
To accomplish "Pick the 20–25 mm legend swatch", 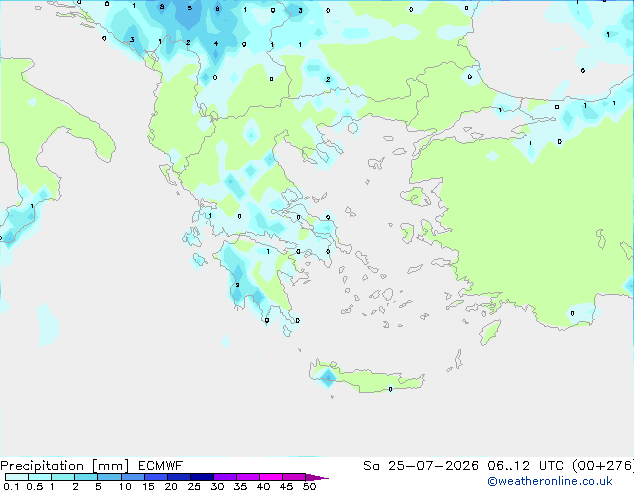I will pos(178,477).
